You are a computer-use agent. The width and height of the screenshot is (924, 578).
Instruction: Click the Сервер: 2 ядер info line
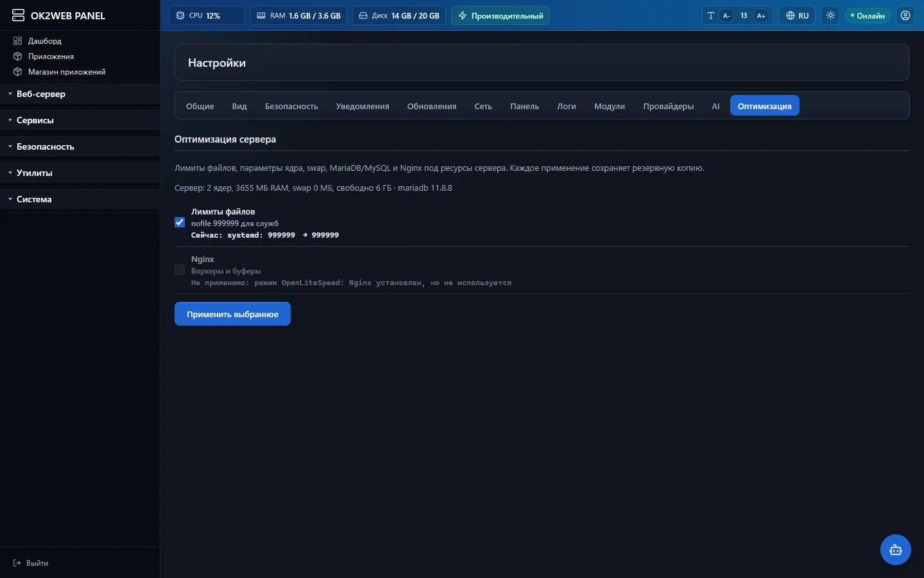click(x=313, y=188)
